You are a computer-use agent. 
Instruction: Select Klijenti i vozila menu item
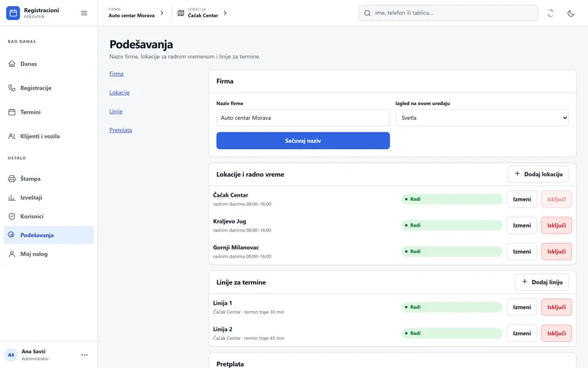pyautogui.click(x=49, y=136)
